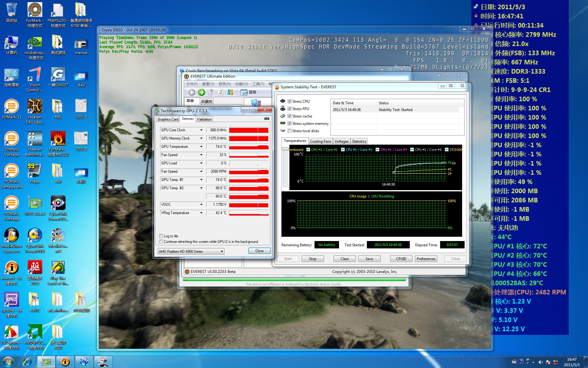Click the GPU-Z screenshot camera icon
The width and height of the screenshot is (588, 368).
click(x=267, y=119)
